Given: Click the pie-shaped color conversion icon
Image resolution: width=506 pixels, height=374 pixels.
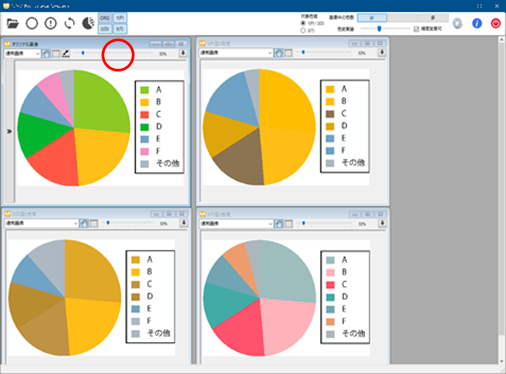Looking at the screenshot, I should pyautogui.click(x=88, y=23).
